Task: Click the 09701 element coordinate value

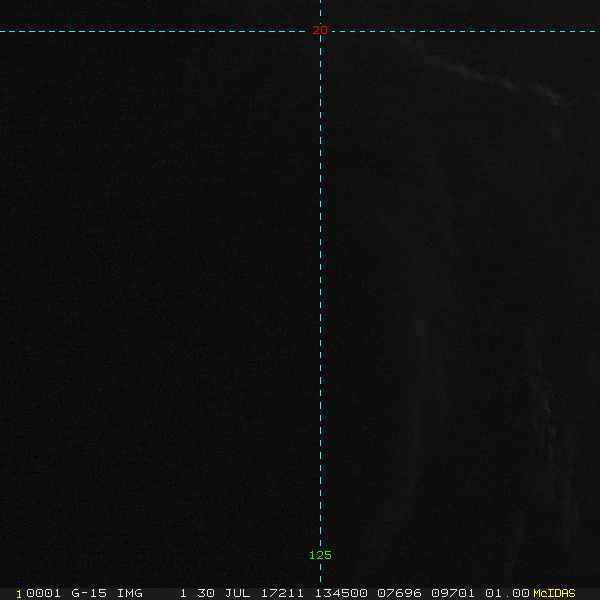Action: pyautogui.click(x=453, y=593)
